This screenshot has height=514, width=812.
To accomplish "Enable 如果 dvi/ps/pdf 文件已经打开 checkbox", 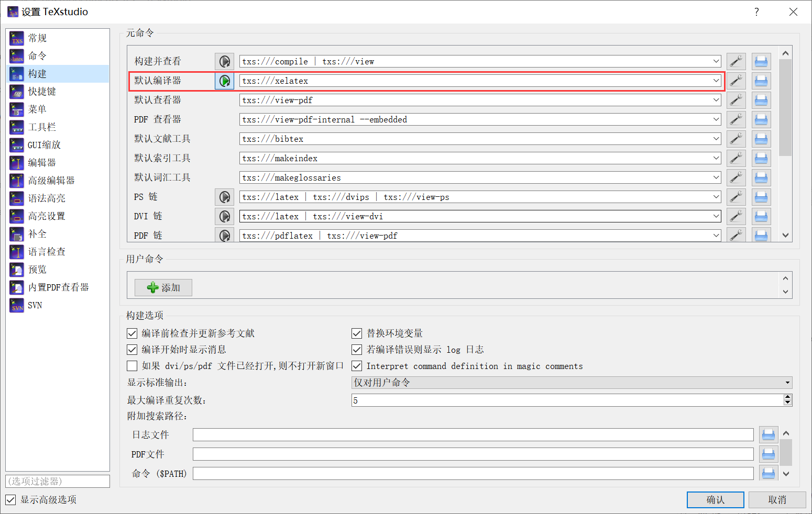I will click(132, 366).
